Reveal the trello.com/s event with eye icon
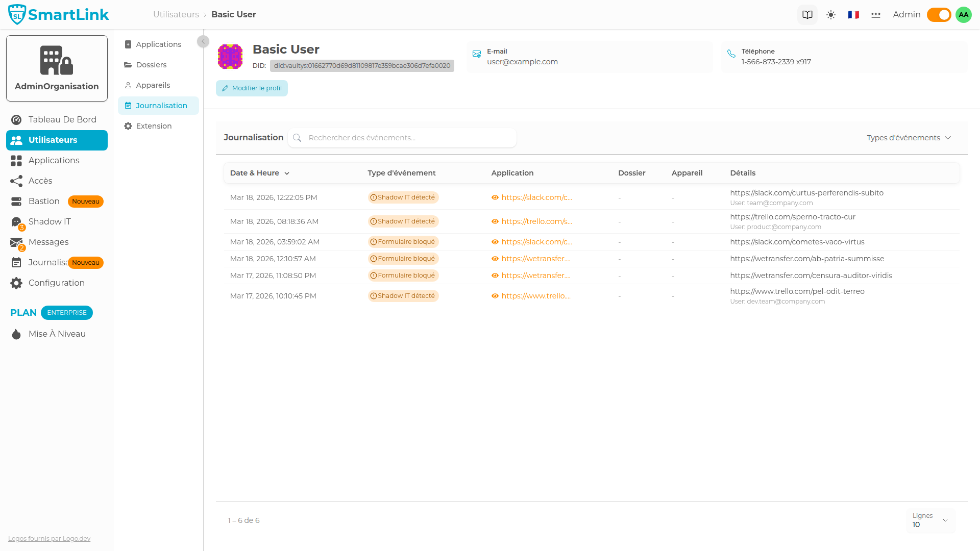Screen dimensions: 980x551 (495, 221)
